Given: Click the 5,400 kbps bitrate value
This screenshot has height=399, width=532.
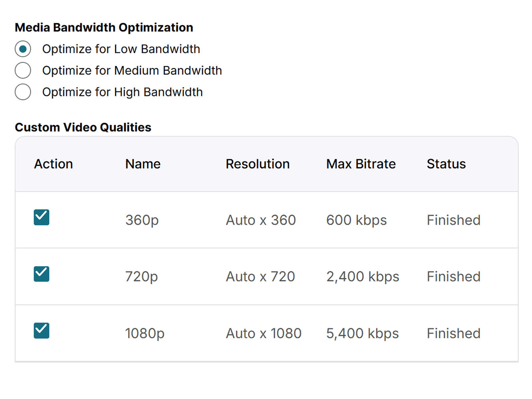Looking at the screenshot, I should tap(362, 333).
